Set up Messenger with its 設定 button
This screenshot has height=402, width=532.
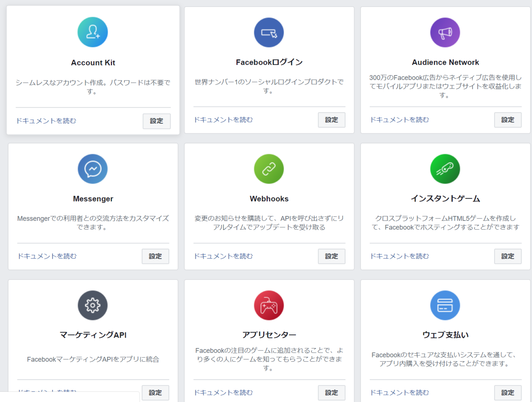(156, 256)
